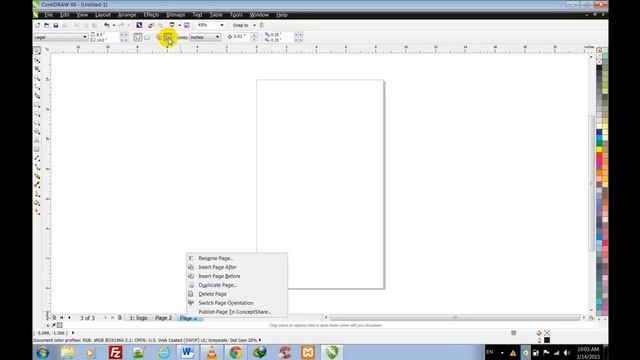Viewport: 640px width, 360px height.
Task: Select the Outline pen tool
Action: [37, 194]
